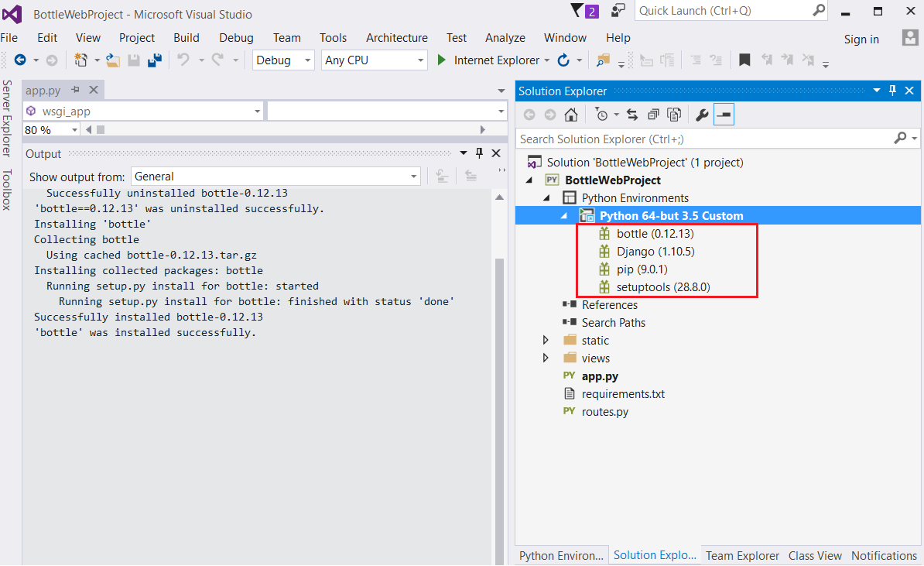Open Solution Explorer properties with wrench icon
This screenshot has width=924, height=566.
[x=701, y=115]
